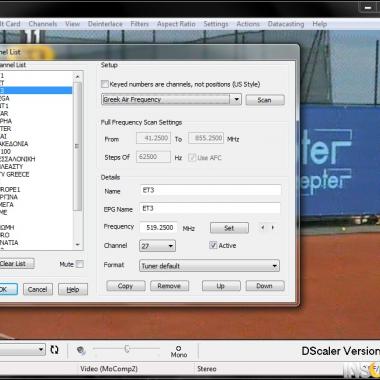Click the speaker volume icon

coord(81,350)
